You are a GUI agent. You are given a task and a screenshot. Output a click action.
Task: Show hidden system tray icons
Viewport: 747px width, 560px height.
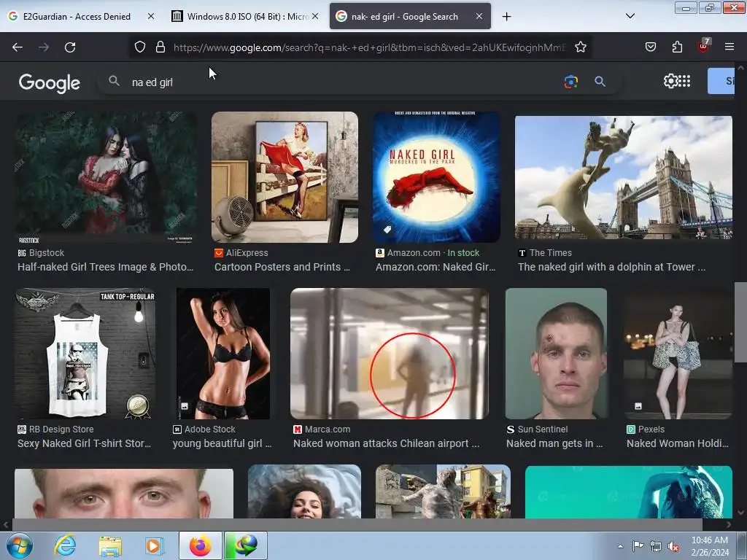(x=620, y=546)
